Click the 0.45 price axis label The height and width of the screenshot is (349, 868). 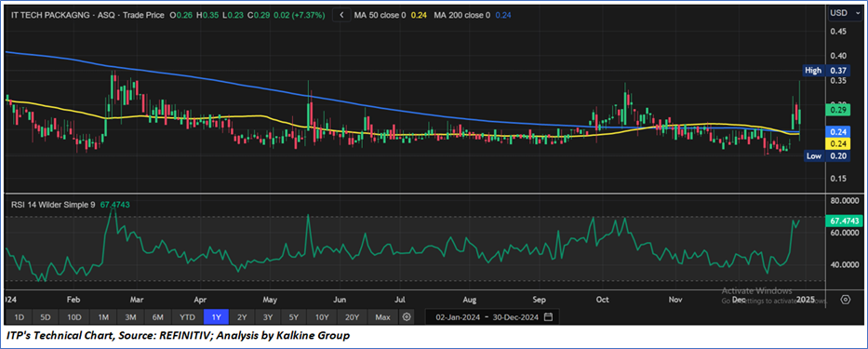tap(837, 31)
